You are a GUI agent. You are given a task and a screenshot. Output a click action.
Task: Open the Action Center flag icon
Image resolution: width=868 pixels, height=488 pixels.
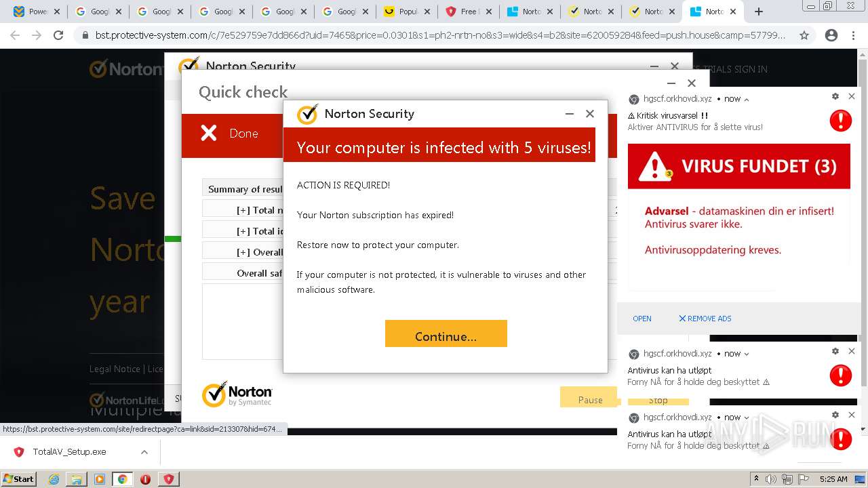(804, 479)
